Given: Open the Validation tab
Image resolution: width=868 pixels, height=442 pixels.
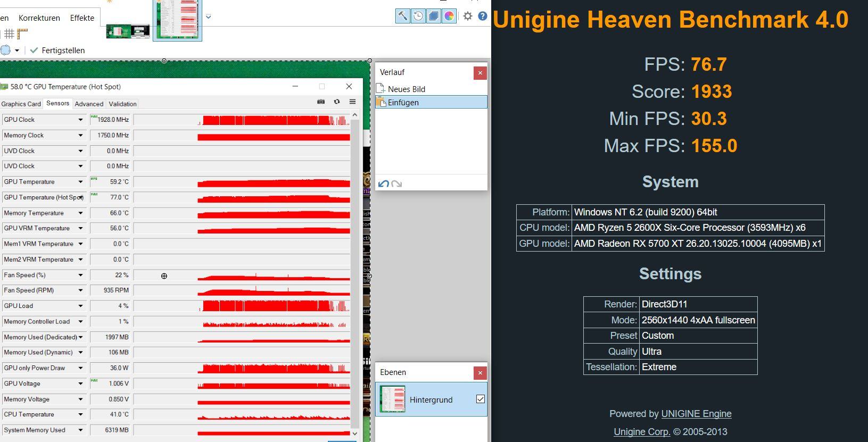Looking at the screenshot, I should (123, 104).
